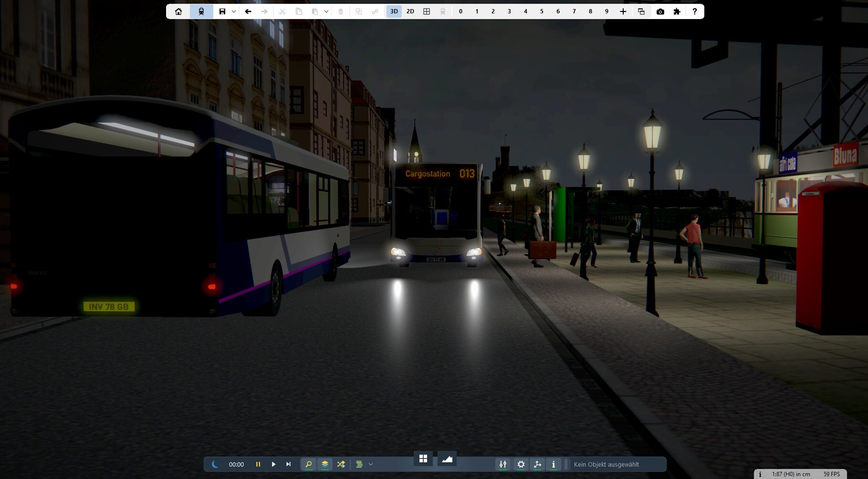Expand the paste options dropdown arrow
Screen dimensions: 868x479
(326, 11)
